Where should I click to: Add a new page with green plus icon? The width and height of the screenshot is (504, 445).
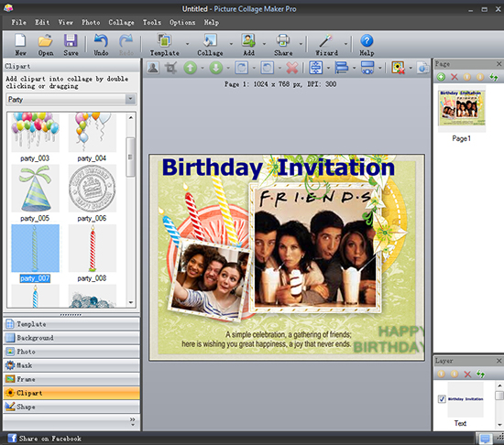pos(441,77)
